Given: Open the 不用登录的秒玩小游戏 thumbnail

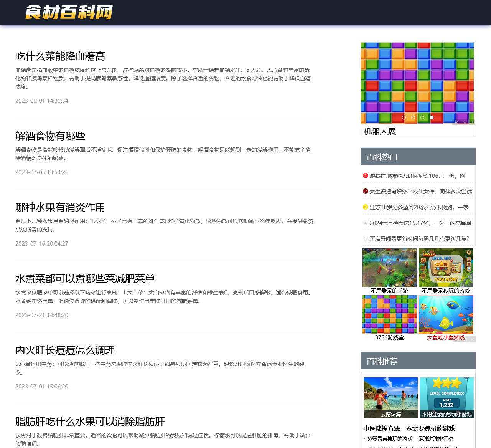Looking at the screenshot, I should click(447, 397).
